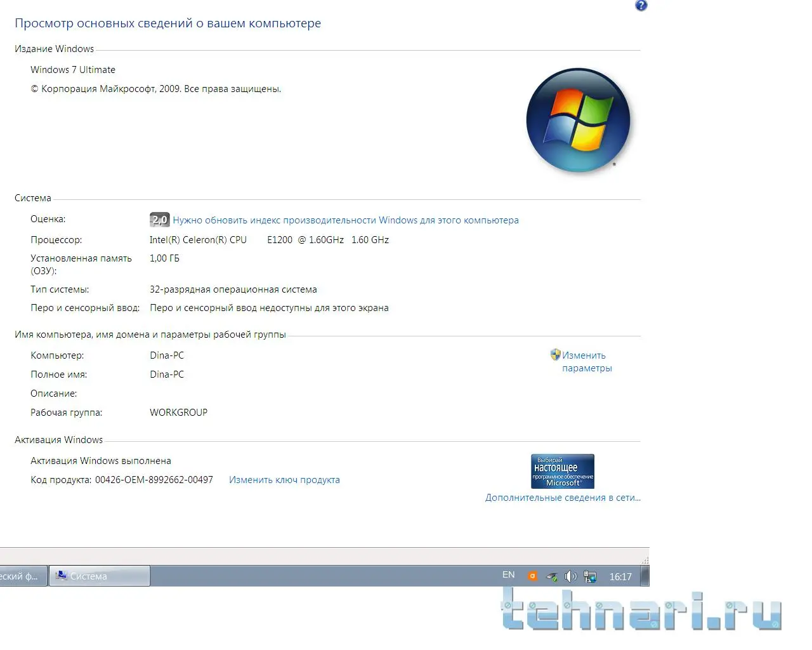This screenshot has height=650, width=812.
Task: Click the EN language indicator
Action: pyautogui.click(x=509, y=574)
